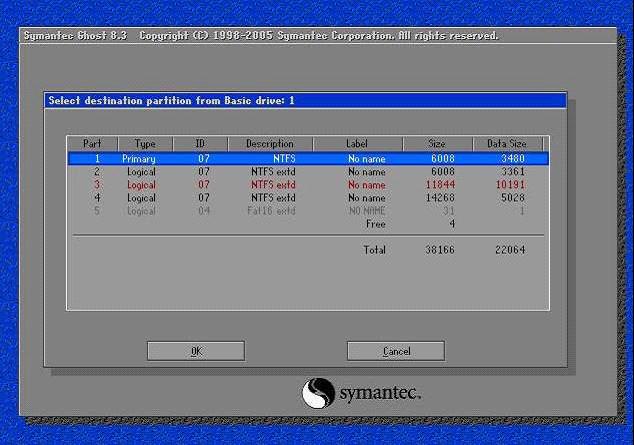Click the Part column header
The image size is (634, 445).
[x=92, y=144]
